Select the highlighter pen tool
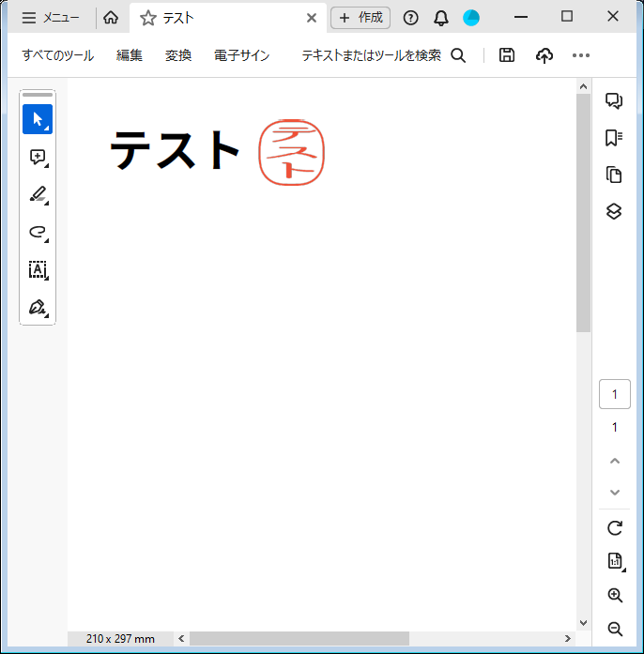This screenshot has width=644, height=654. click(x=38, y=195)
